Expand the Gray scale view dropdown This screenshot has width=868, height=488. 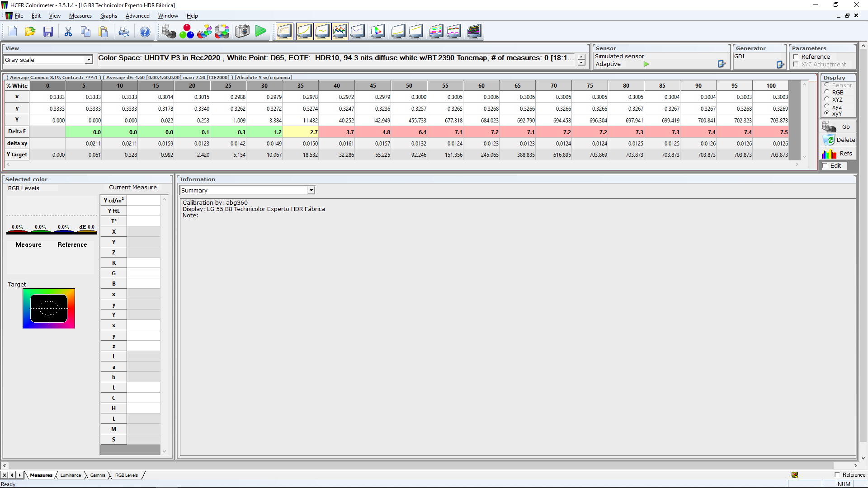[89, 60]
